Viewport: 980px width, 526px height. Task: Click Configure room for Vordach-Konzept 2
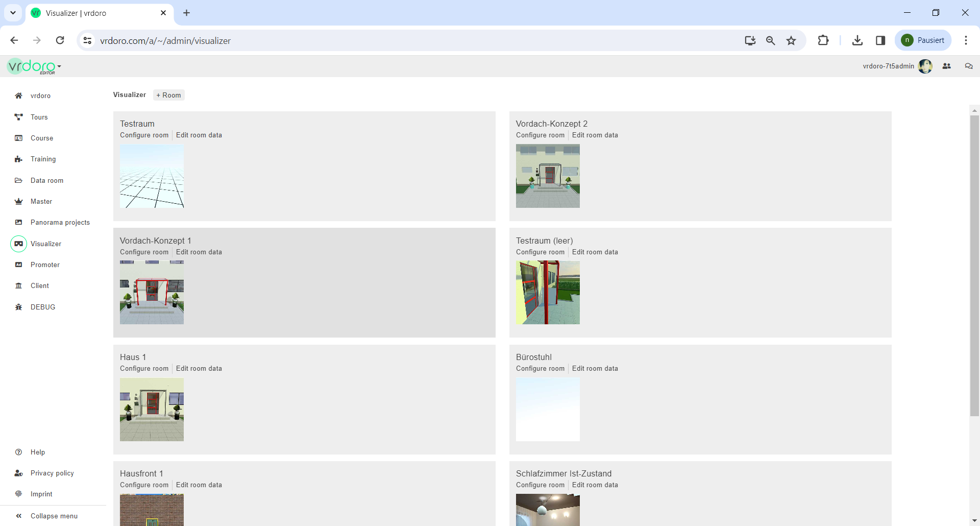(x=540, y=135)
